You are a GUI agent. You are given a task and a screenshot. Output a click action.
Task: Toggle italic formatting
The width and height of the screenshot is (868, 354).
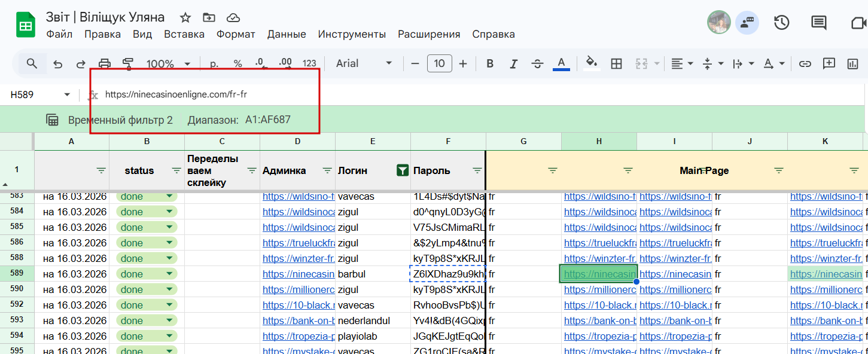[x=513, y=63]
